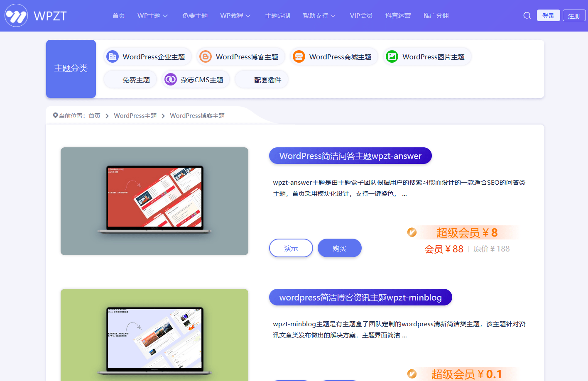
Task: Click the wpzt-answer description text
Action: [x=399, y=188]
